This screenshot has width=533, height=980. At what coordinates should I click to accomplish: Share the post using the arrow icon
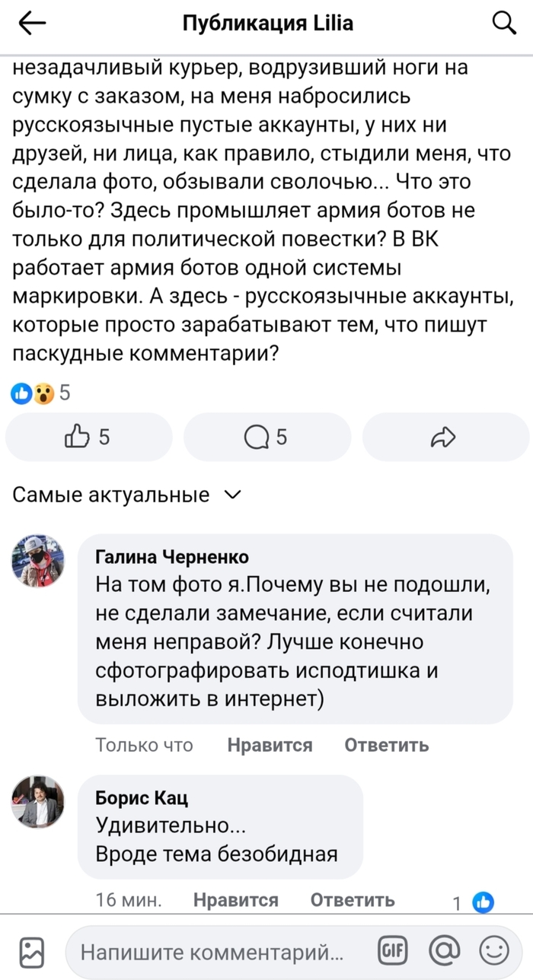(445, 437)
